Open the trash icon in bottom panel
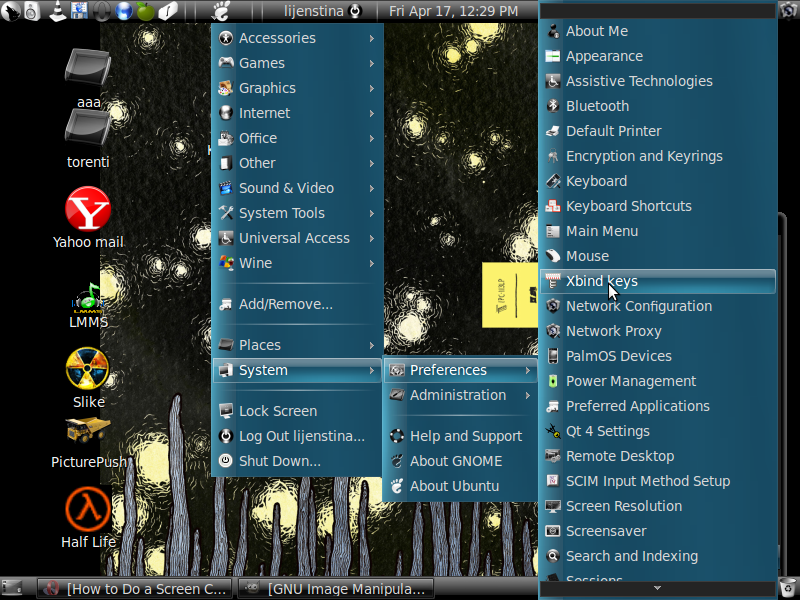 [787, 587]
